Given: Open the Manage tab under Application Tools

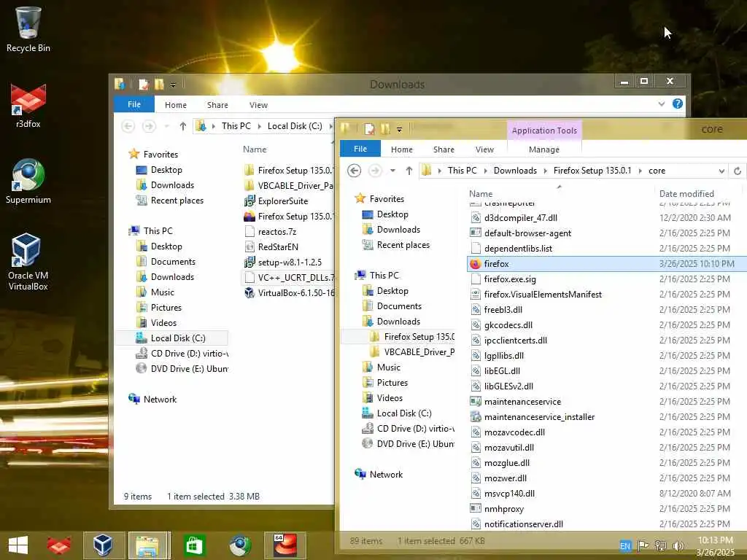Looking at the screenshot, I should coord(544,149).
